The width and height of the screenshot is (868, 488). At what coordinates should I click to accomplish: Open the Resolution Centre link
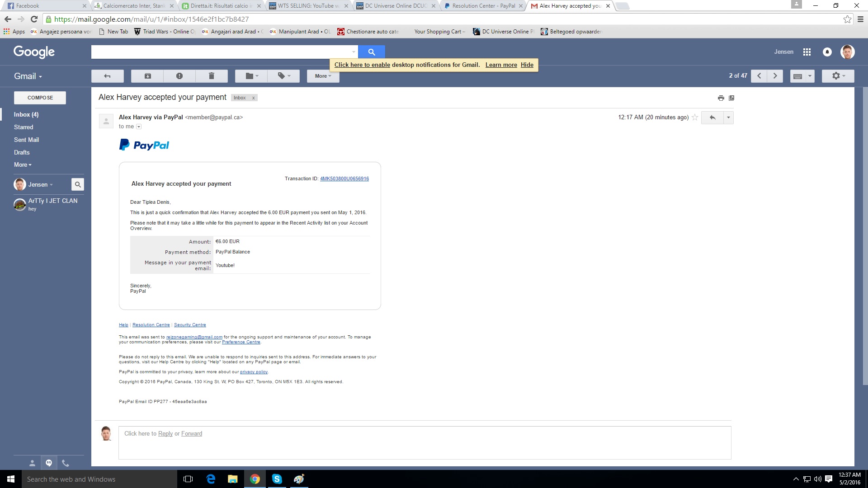[x=151, y=325]
